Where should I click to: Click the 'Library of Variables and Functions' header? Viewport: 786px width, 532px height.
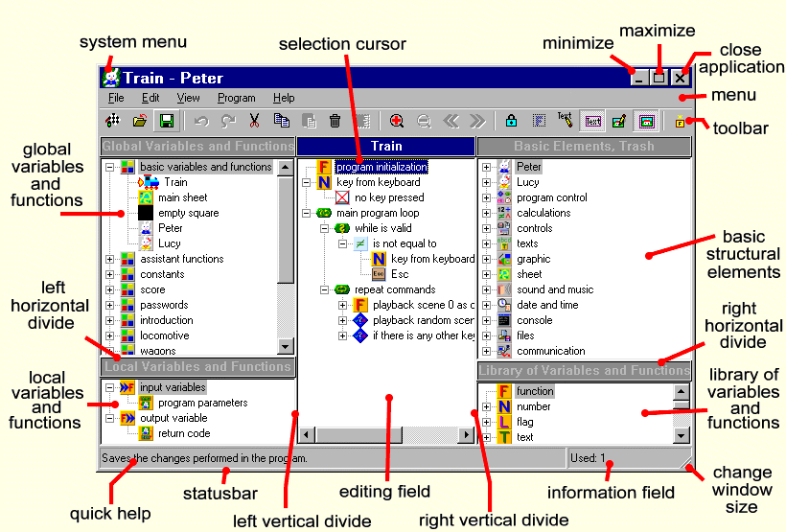click(x=584, y=370)
